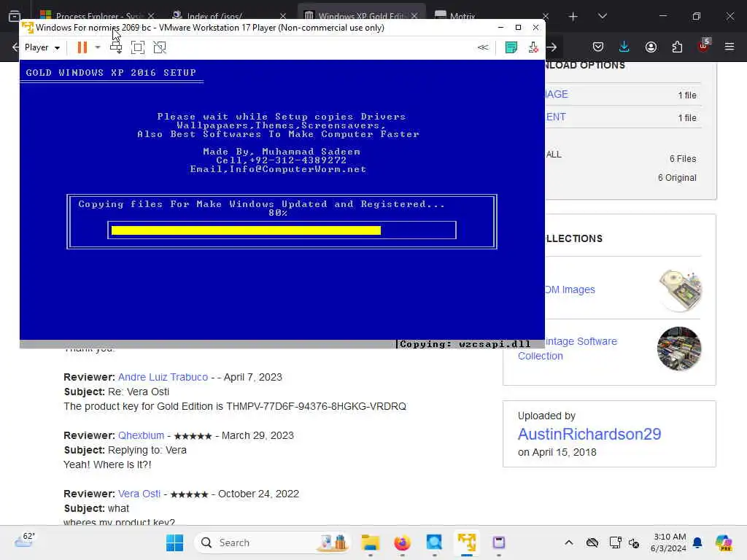
Task: Open the network status tray icon
Action: (x=615, y=542)
